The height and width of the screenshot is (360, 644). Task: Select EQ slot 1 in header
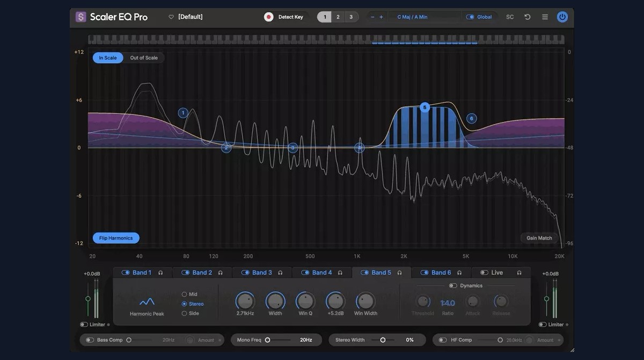(324, 17)
